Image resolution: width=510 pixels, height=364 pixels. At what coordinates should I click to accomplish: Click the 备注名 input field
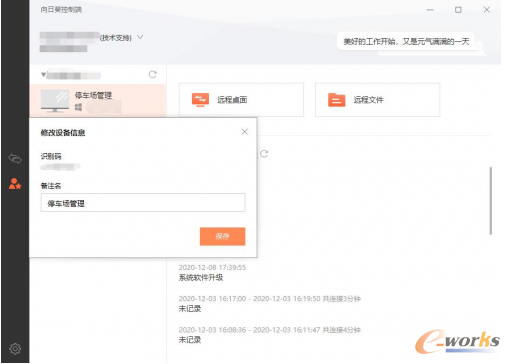coord(143,203)
